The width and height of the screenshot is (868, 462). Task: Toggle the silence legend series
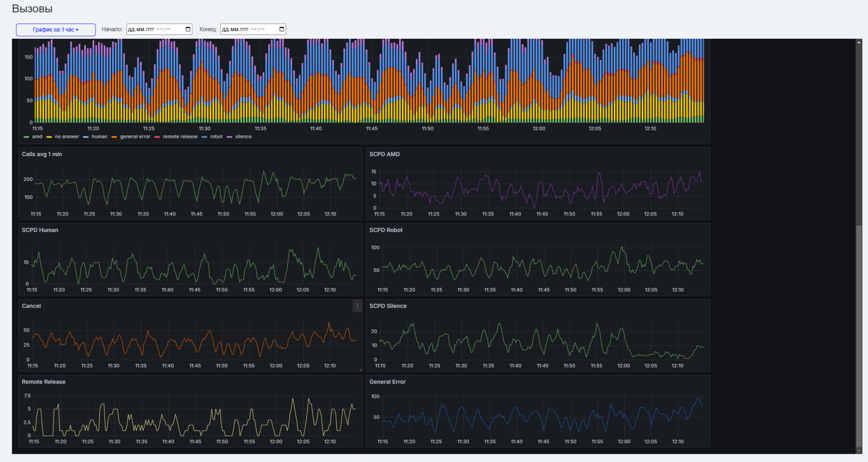239,137
